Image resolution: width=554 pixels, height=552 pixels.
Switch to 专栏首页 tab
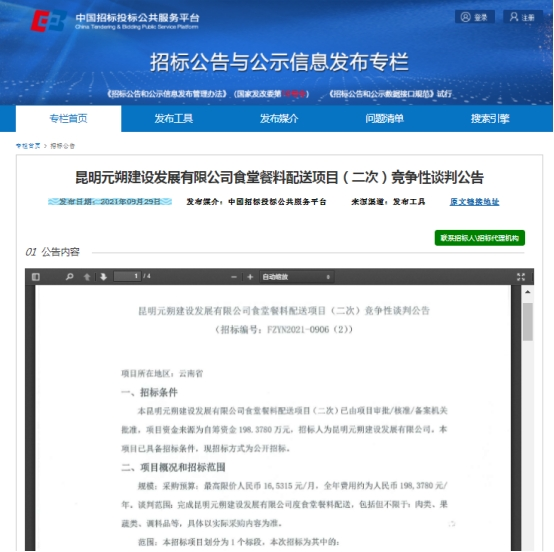[x=69, y=119]
